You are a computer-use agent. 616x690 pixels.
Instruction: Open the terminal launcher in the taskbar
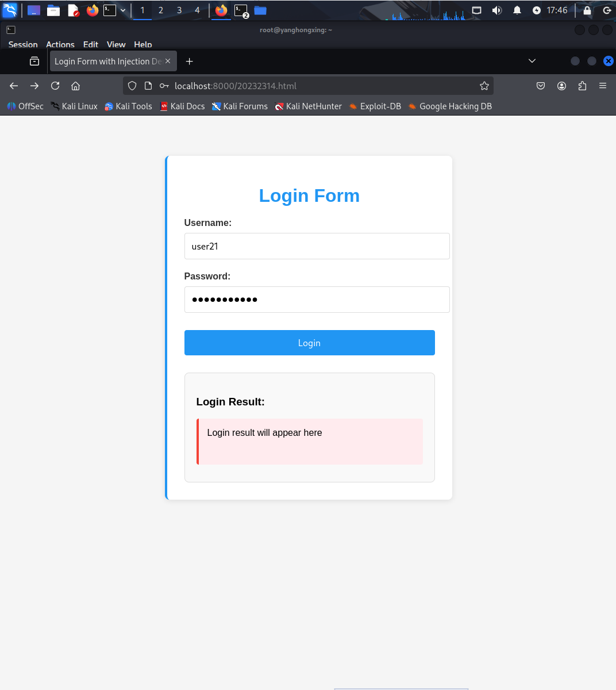point(110,10)
